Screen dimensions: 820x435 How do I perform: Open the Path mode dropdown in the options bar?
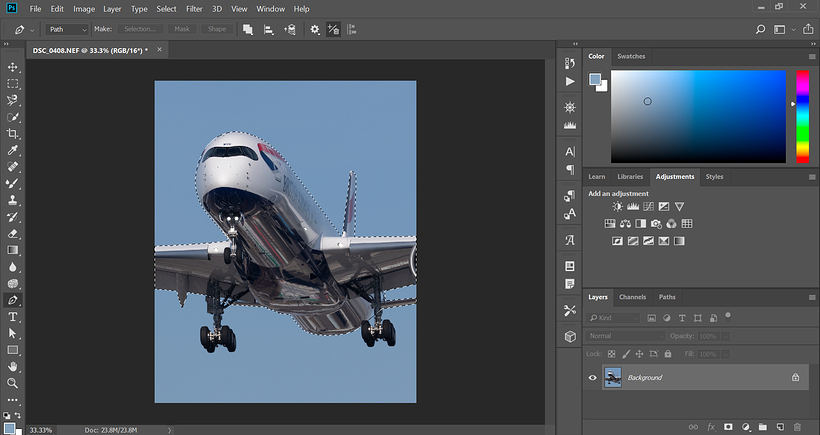69,29
